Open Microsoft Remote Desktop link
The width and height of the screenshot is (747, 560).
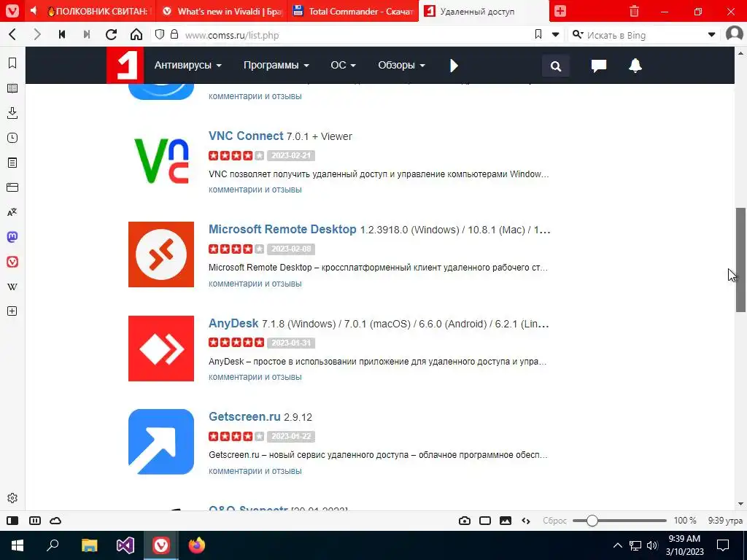coord(282,229)
